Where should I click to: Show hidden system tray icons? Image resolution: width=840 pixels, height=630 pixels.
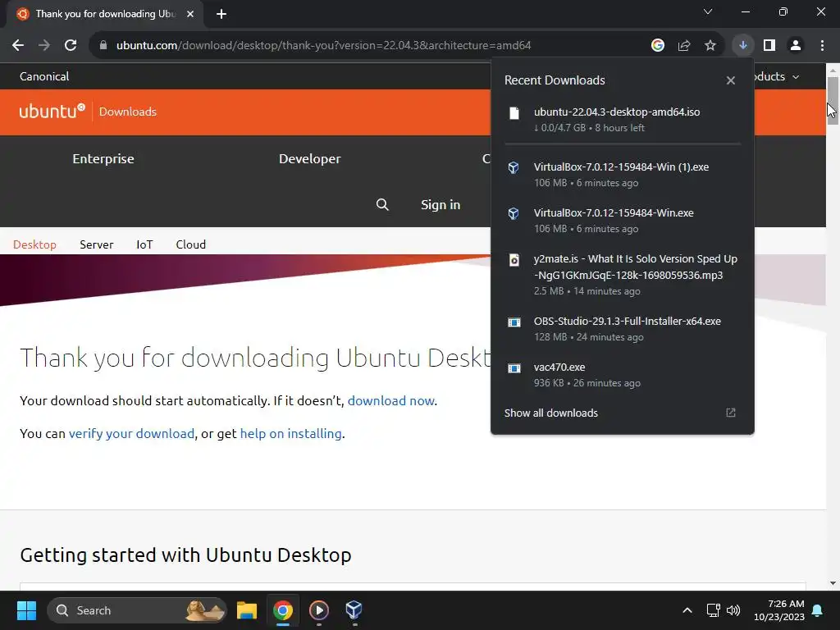pos(687,610)
